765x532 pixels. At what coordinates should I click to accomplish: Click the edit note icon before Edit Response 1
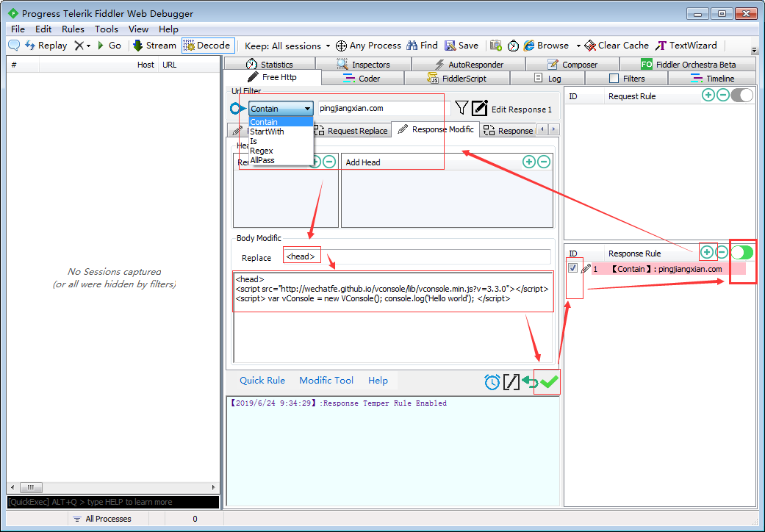pos(480,108)
